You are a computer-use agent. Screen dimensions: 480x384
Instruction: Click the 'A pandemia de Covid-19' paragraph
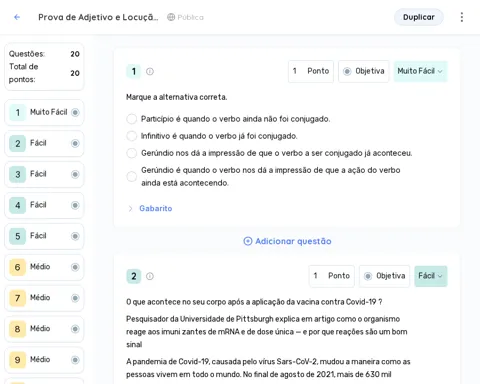(x=268, y=368)
